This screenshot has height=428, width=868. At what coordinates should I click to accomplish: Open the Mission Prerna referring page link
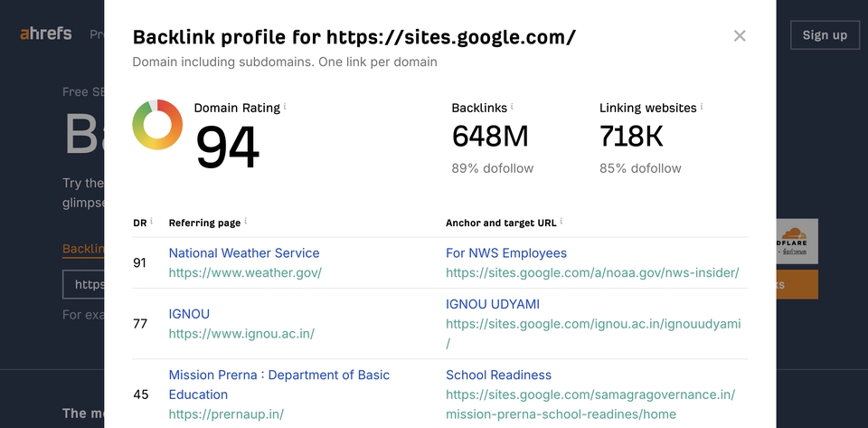click(x=278, y=376)
